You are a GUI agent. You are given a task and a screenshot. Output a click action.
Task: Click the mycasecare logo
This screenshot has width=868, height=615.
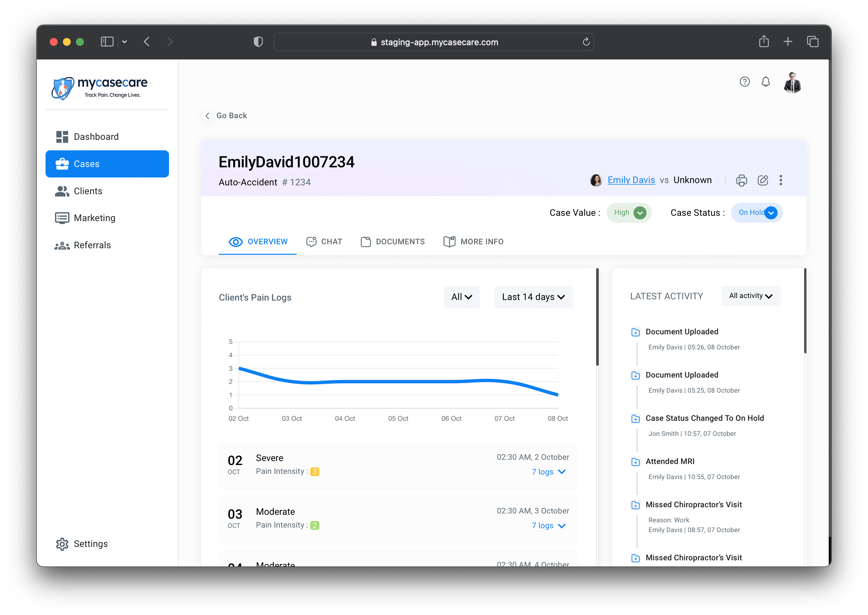point(100,88)
